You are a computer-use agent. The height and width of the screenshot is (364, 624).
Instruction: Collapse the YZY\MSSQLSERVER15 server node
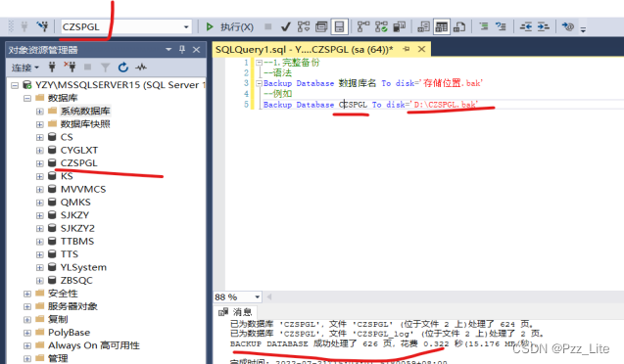(15, 85)
